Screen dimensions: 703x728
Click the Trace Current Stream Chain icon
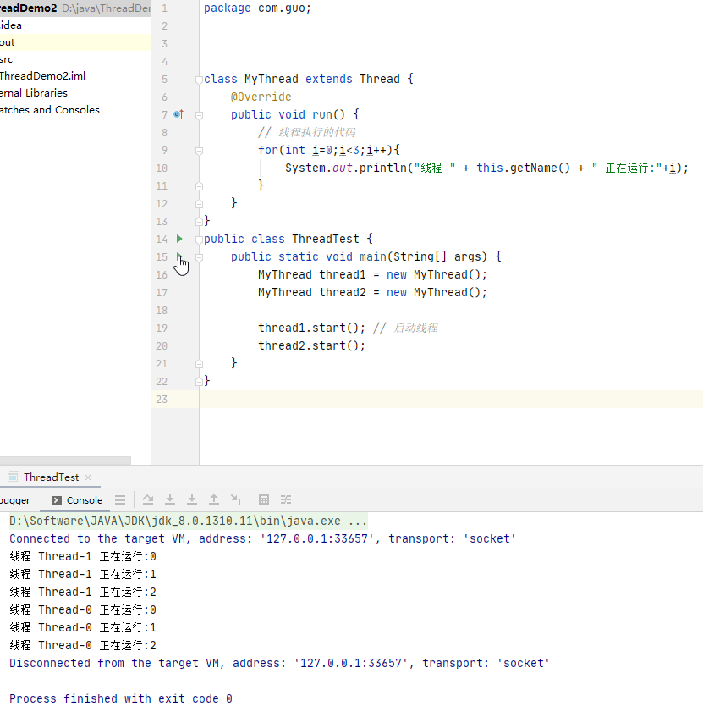pyautogui.click(x=286, y=500)
